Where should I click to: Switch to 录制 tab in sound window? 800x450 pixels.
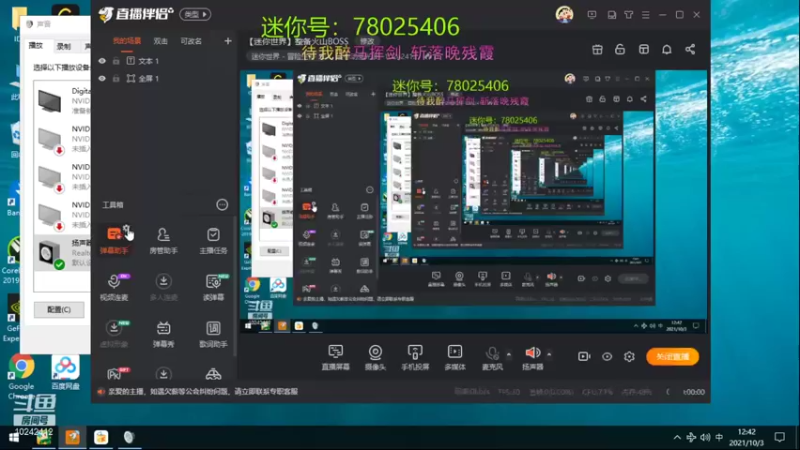point(64,46)
